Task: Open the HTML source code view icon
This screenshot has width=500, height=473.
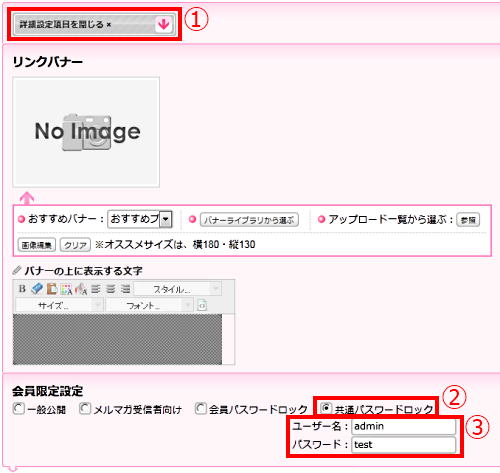Action: 202,305
